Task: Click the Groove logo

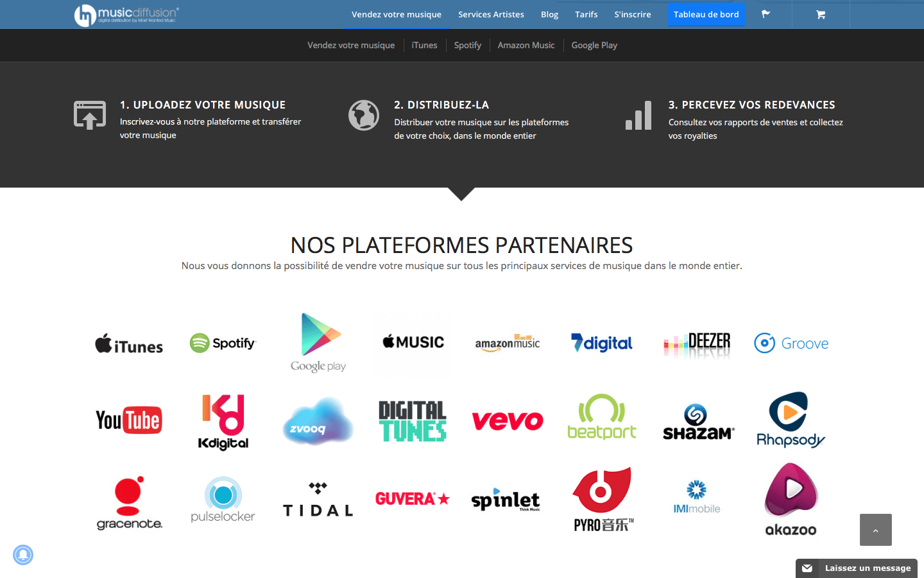Action: (x=791, y=343)
